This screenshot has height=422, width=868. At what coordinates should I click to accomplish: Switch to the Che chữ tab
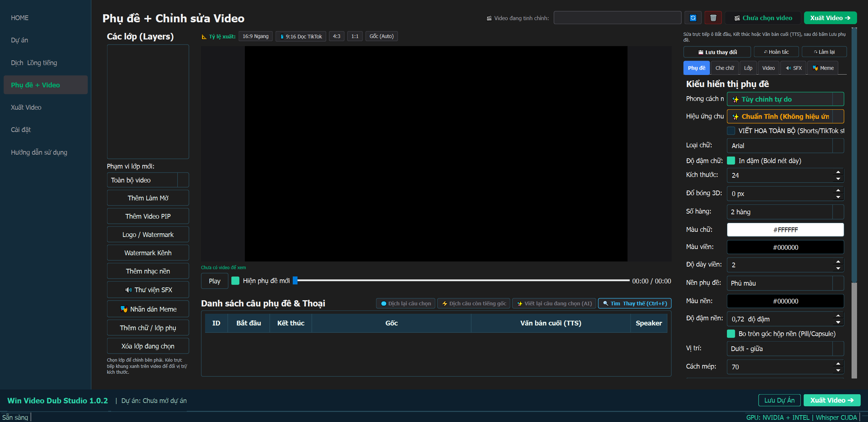click(724, 68)
